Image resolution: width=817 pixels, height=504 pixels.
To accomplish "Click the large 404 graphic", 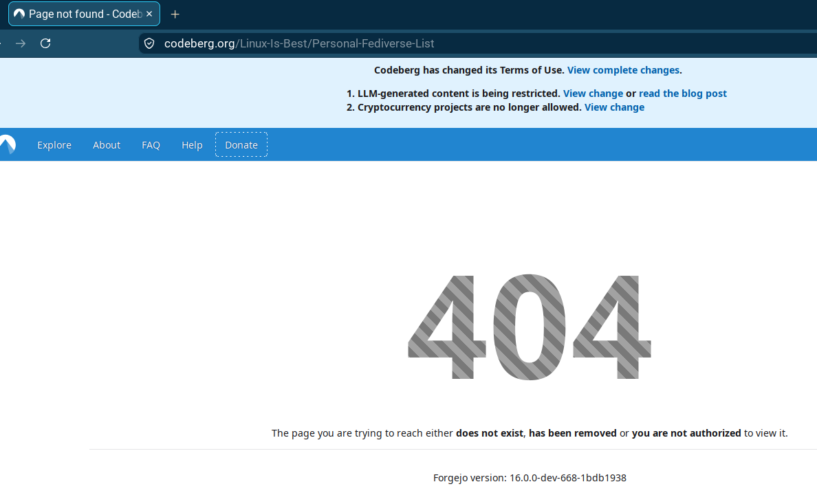I will 530,327.
